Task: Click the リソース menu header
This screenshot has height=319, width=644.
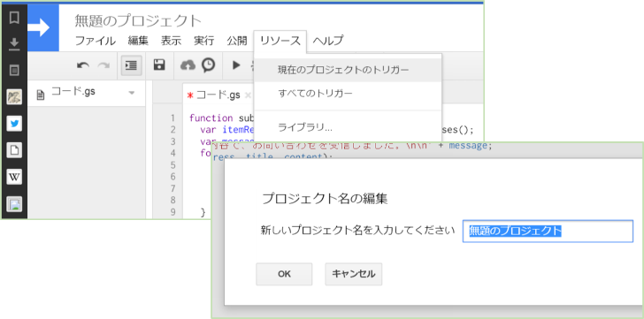Action: click(280, 41)
